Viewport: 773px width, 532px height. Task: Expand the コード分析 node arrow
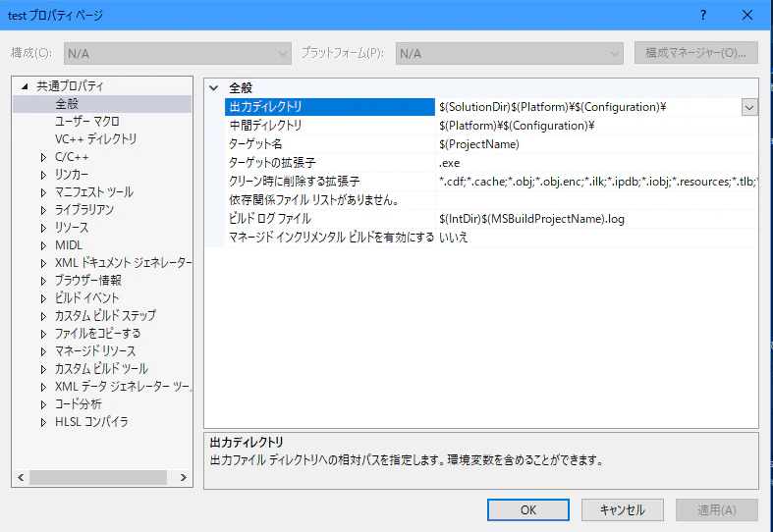point(44,405)
